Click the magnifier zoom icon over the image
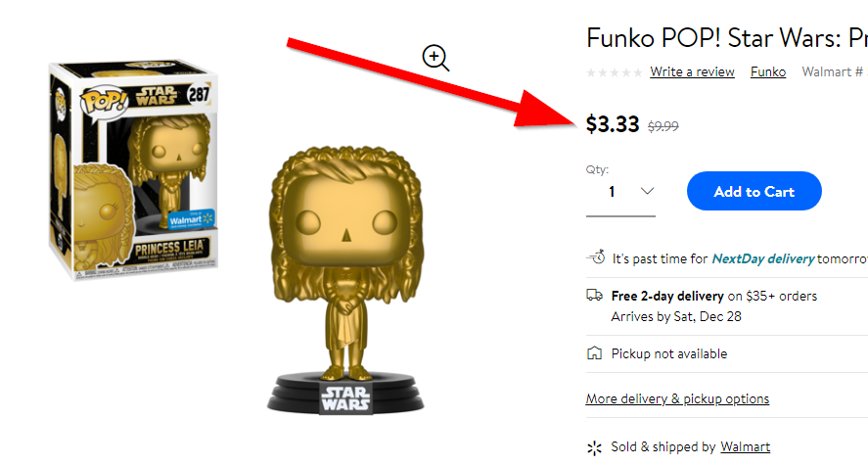Viewport: 868px width, 466px height. coord(435,58)
